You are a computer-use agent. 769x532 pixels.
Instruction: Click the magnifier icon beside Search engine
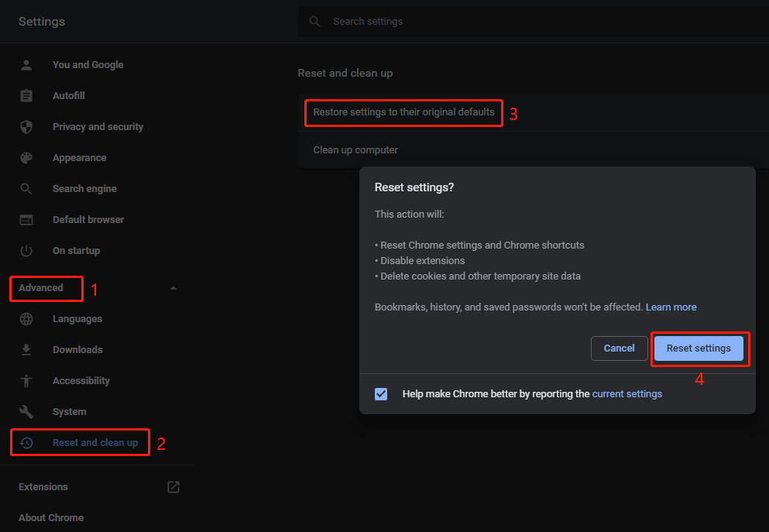pos(26,189)
